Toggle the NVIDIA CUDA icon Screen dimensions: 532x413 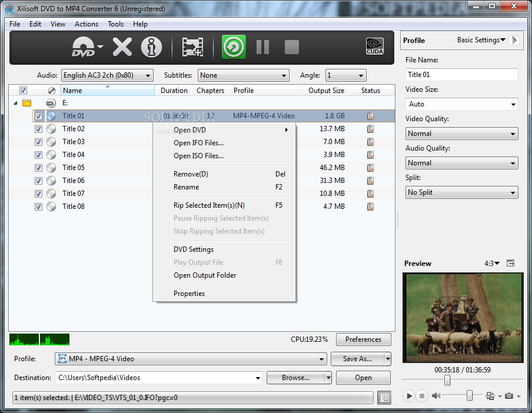pyautogui.click(x=375, y=46)
